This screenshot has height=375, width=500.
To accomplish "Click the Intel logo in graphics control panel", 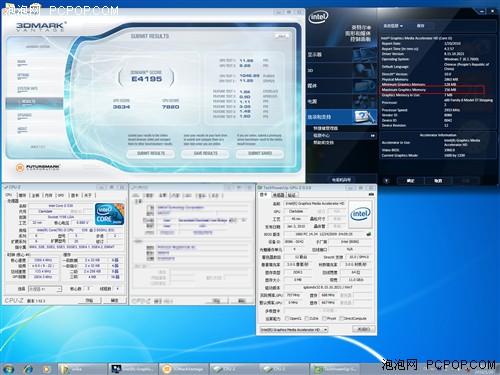I will (319, 17).
